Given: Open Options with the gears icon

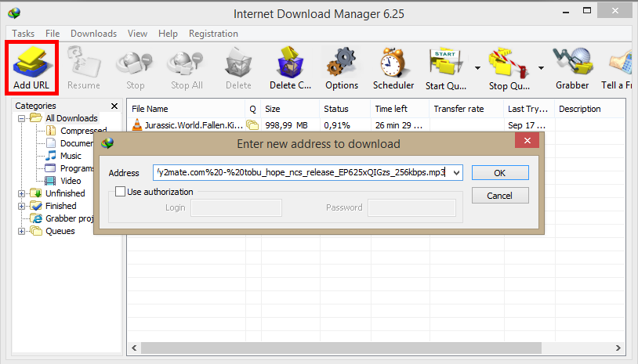Looking at the screenshot, I should 342,62.
